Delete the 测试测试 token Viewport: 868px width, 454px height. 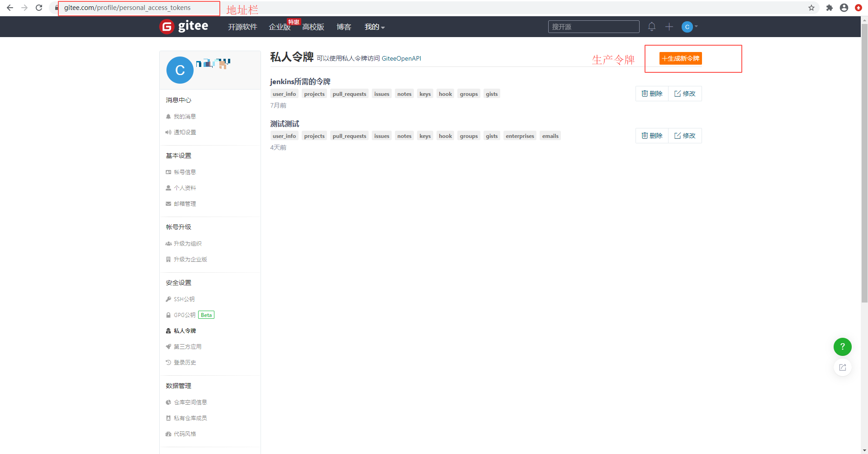coord(652,136)
